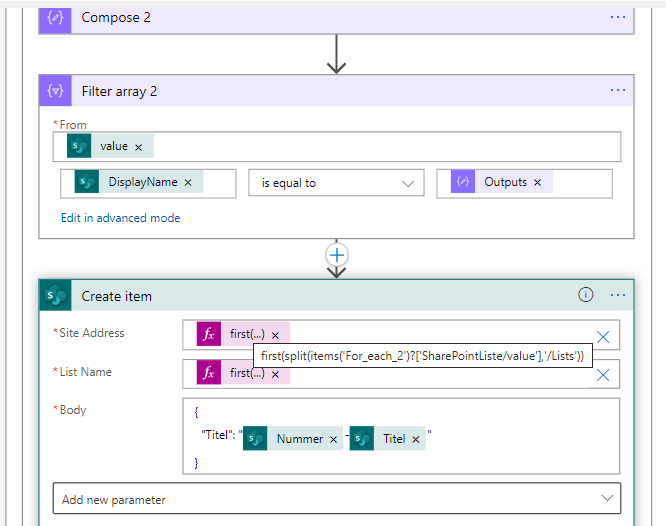Click SharePoint icon on value token
Viewport: 666px width, 526px height.
[79, 146]
